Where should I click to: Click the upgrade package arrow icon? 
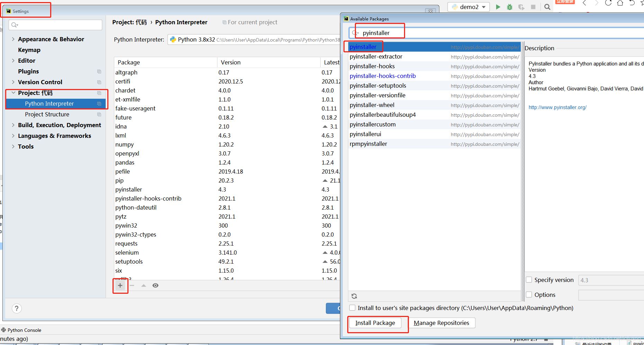144,285
